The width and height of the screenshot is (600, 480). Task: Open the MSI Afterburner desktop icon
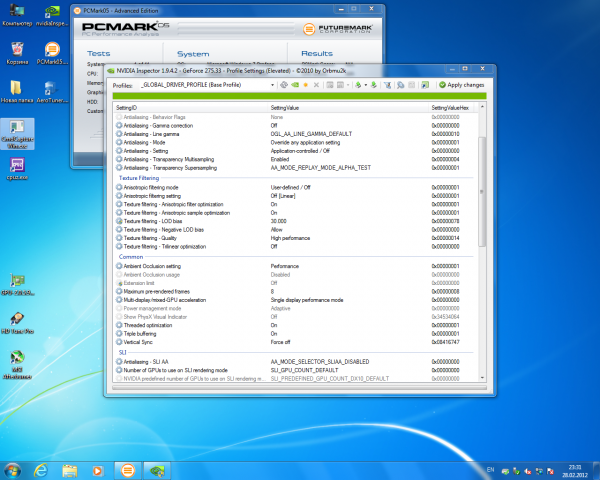17,365
